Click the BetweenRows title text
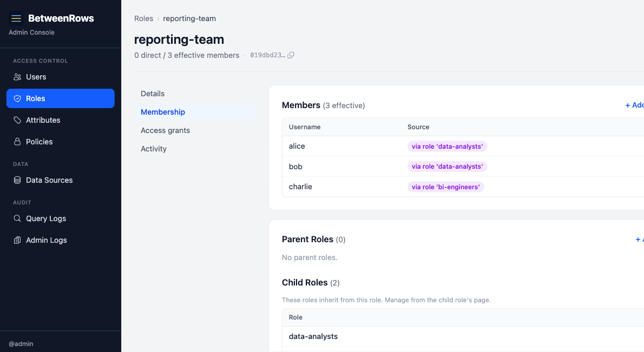Viewport: 644px width, 352px height. click(61, 18)
